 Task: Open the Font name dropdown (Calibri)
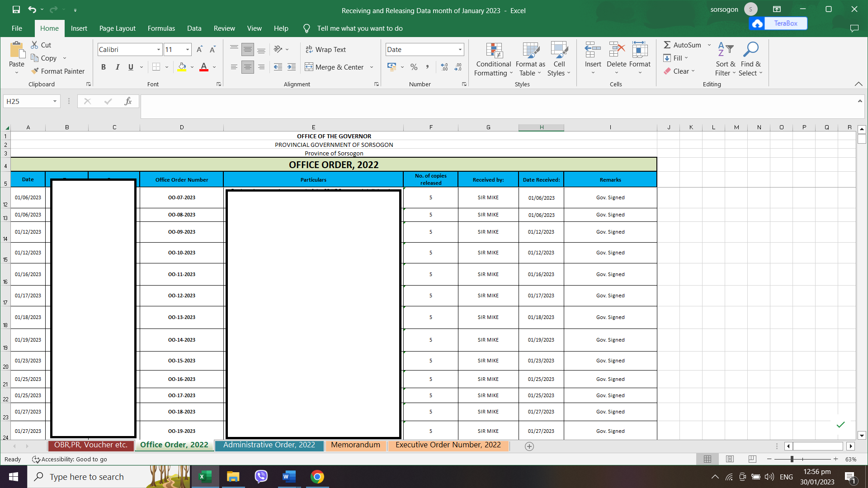(159, 49)
